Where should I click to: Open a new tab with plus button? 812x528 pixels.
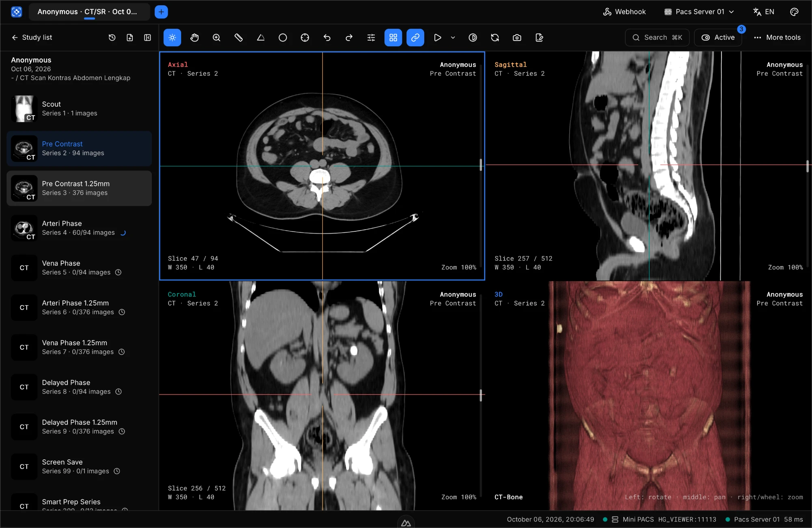(x=161, y=12)
